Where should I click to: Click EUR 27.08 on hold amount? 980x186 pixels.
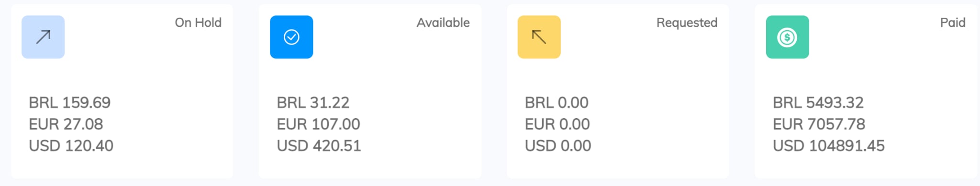click(x=66, y=124)
